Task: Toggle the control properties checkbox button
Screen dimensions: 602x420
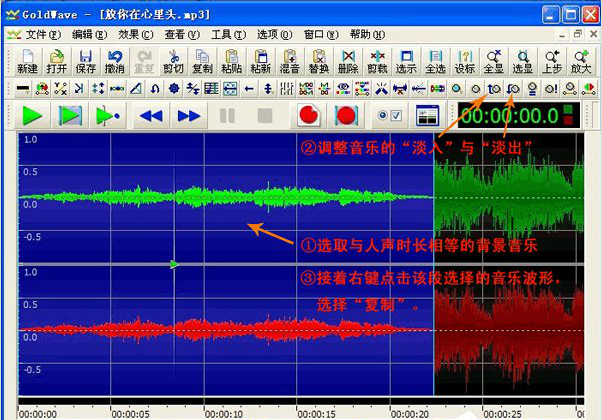Action: tap(388, 115)
